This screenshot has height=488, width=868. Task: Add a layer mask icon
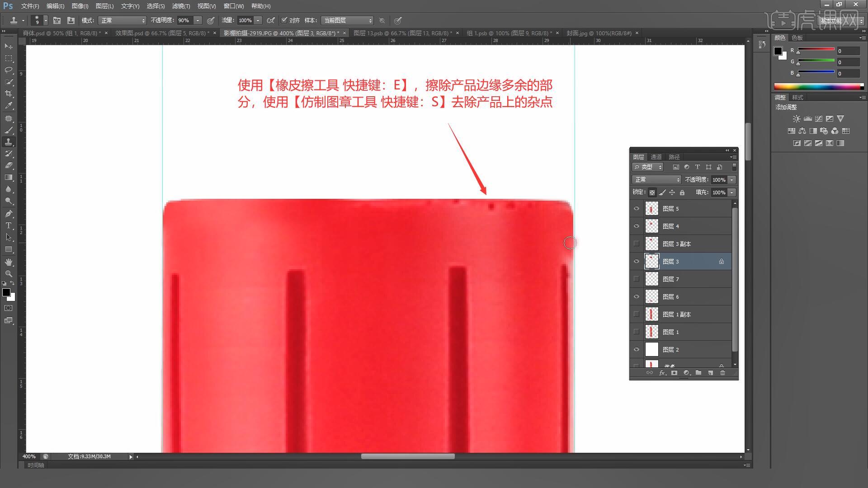[x=674, y=373]
